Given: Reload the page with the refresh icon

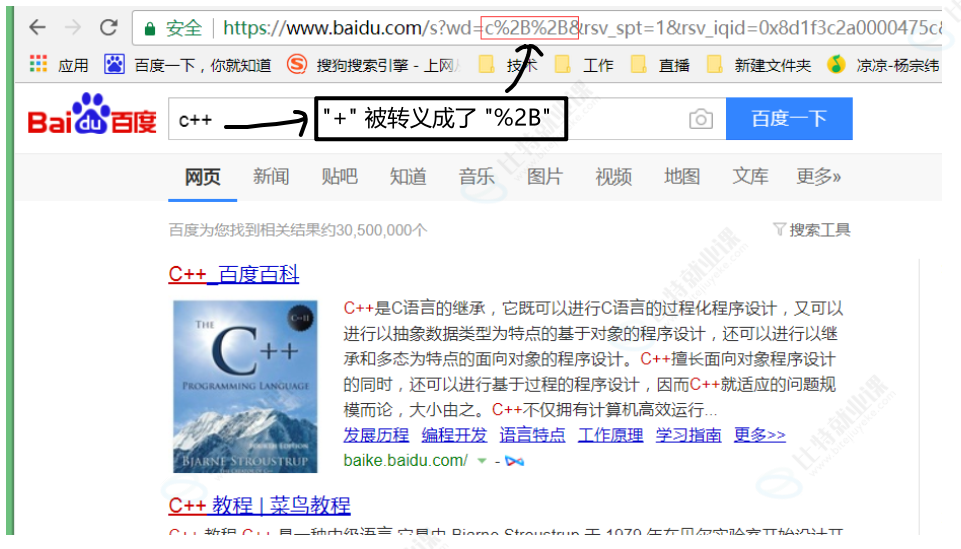Looking at the screenshot, I should (x=108, y=27).
